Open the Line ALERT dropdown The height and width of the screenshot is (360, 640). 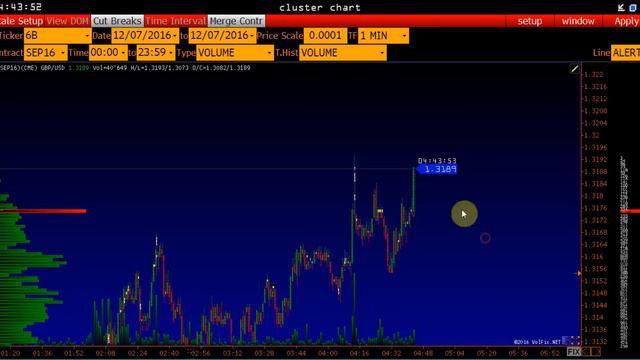625,53
